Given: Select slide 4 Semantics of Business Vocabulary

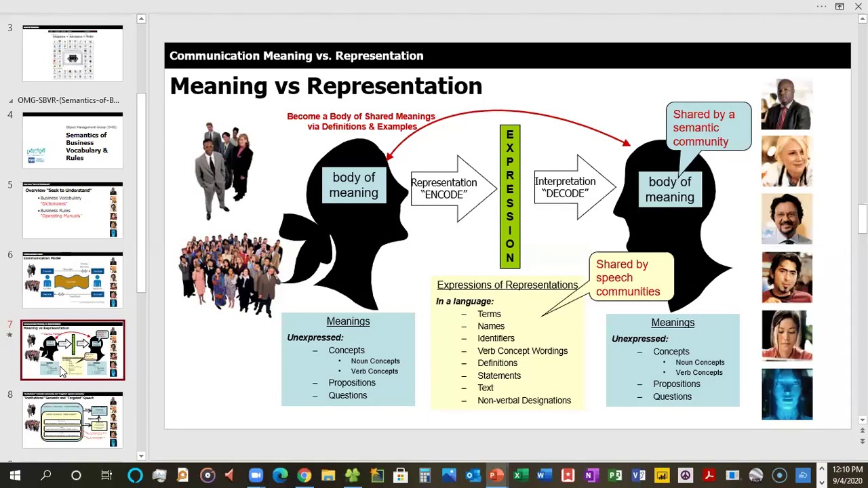Looking at the screenshot, I should point(73,140).
